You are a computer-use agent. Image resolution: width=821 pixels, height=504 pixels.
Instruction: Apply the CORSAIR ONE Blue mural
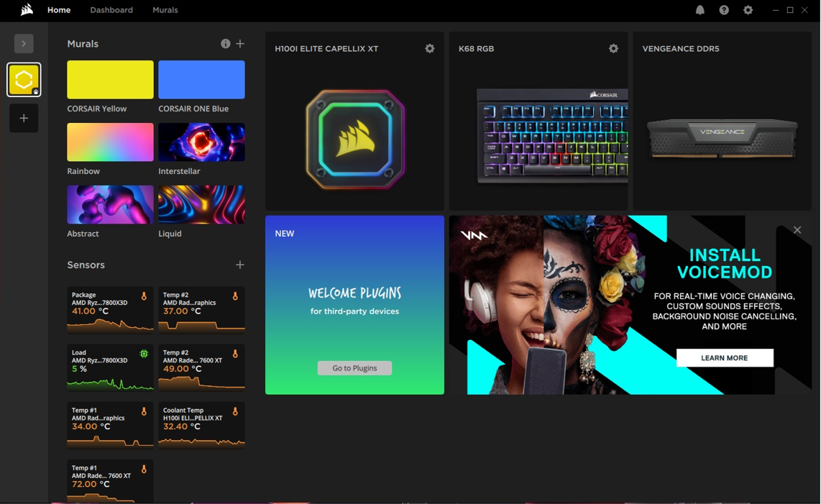click(x=201, y=80)
